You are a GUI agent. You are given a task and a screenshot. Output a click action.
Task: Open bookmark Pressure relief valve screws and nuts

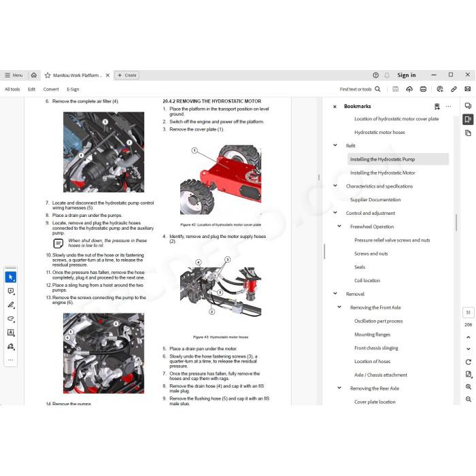[x=392, y=240]
